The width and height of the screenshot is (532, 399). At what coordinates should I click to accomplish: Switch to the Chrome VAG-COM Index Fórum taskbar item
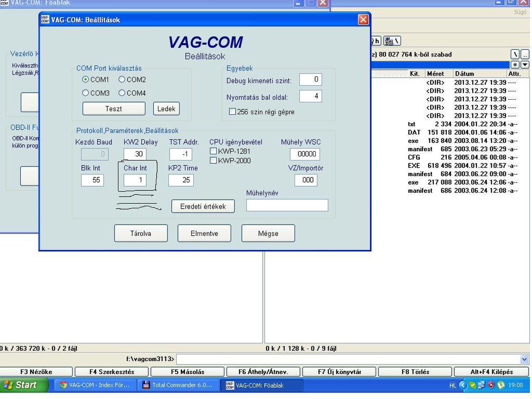coord(95,385)
